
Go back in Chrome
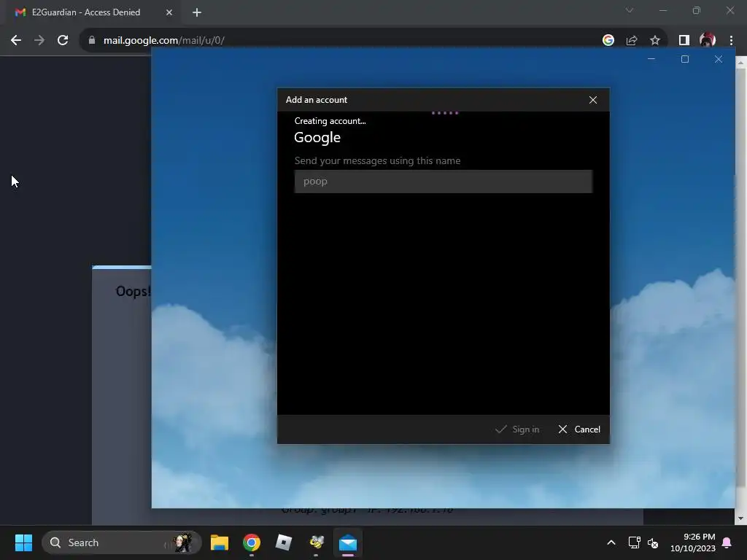16,41
